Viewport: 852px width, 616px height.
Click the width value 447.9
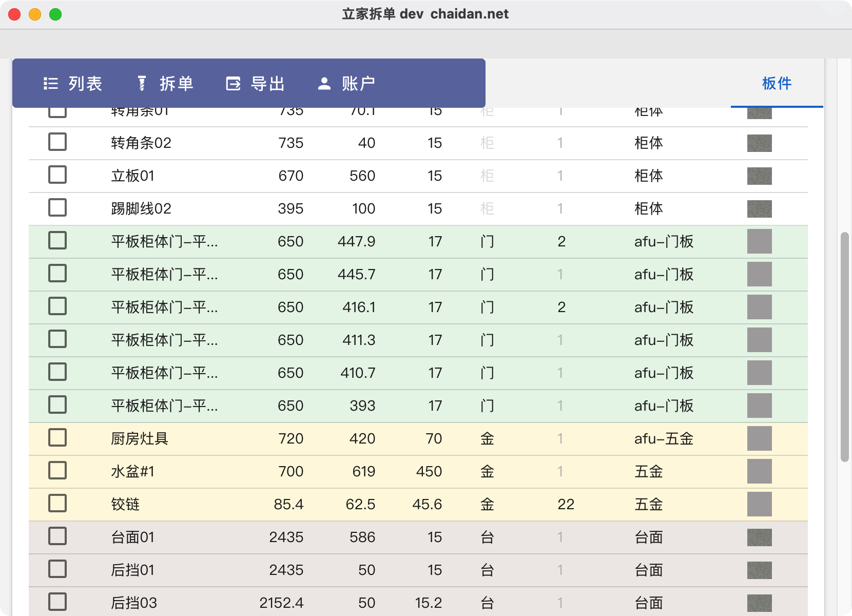pos(356,241)
